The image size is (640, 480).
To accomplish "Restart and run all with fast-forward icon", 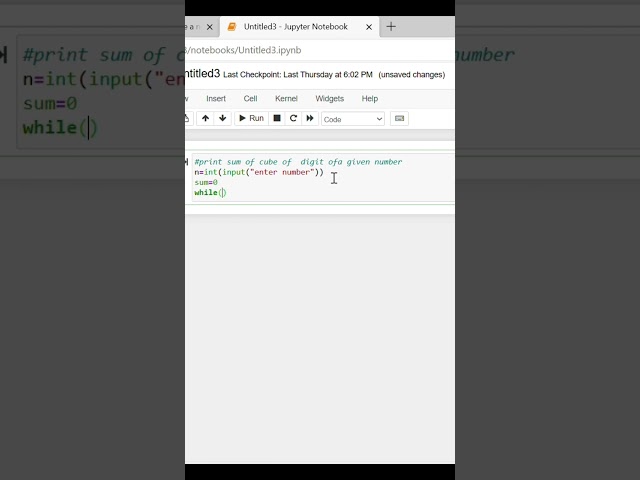I will tap(310, 118).
